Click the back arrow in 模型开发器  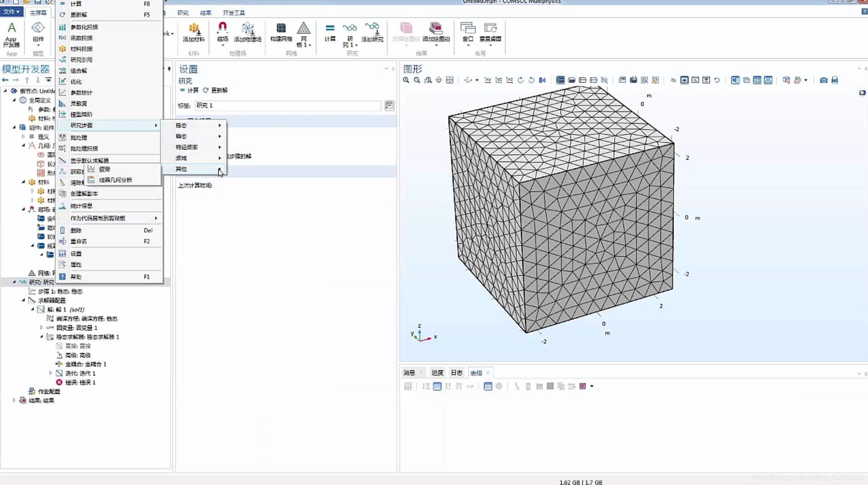pyautogui.click(x=5, y=80)
